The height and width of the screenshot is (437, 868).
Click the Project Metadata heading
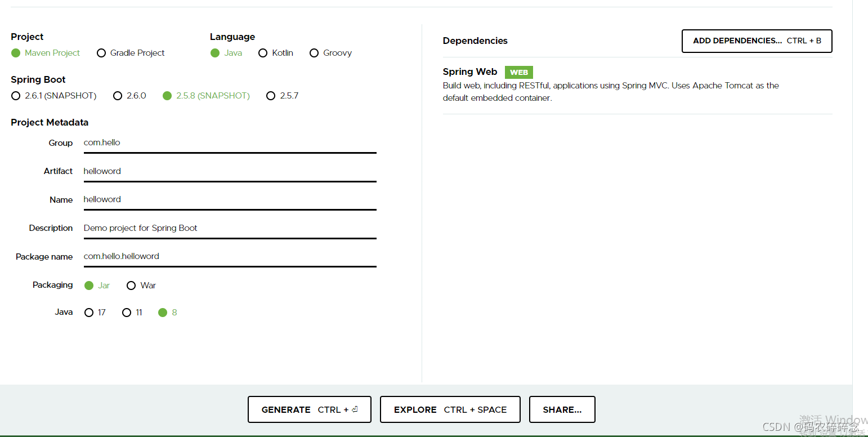[x=50, y=122]
